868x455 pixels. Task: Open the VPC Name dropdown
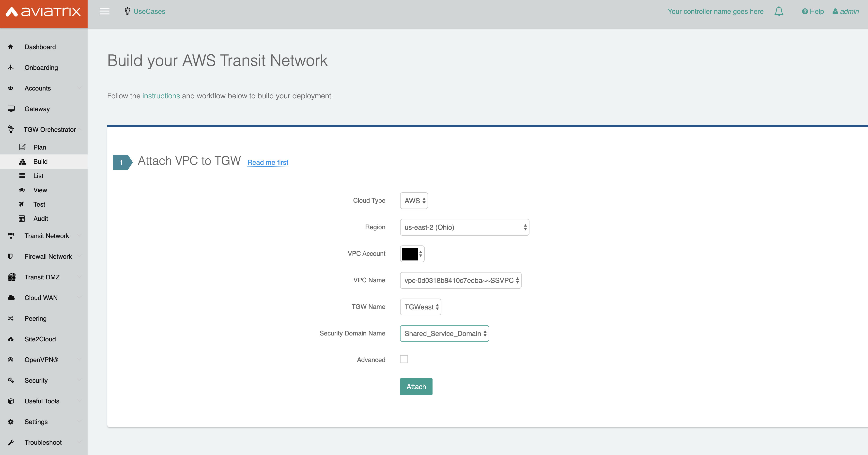pyautogui.click(x=460, y=281)
